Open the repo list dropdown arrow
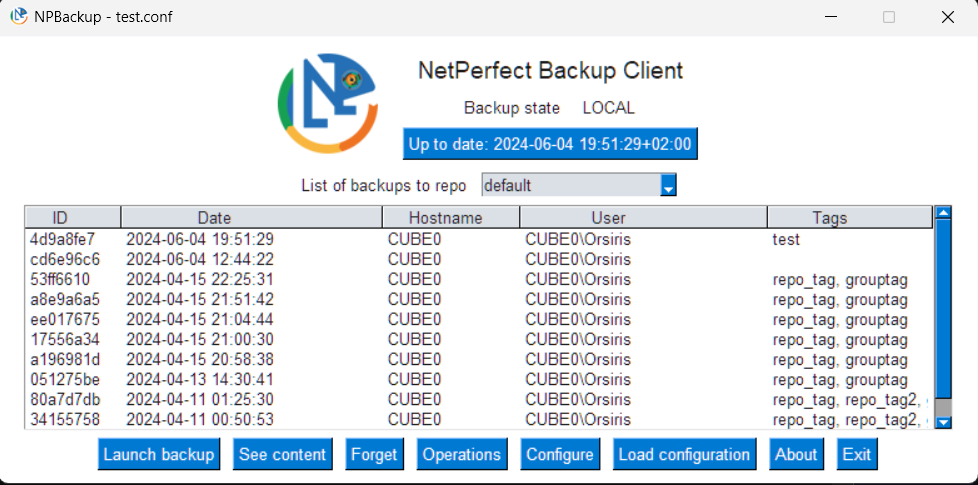The image size is (978, 485). tap(669, 185)
